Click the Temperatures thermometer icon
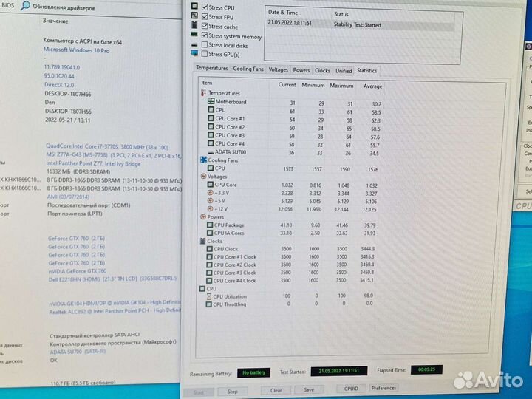The image size is (532, 399). [204, 92]
